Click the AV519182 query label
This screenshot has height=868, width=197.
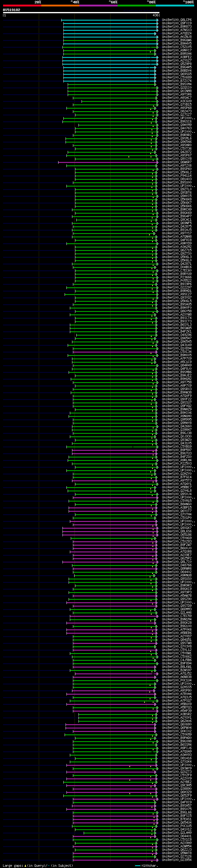(x=11, y=10)
